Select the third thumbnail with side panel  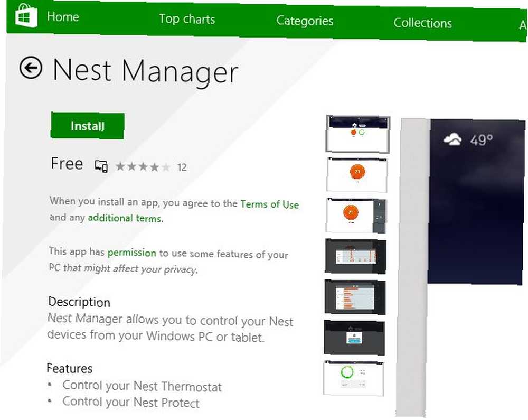[x=356, y=216]
